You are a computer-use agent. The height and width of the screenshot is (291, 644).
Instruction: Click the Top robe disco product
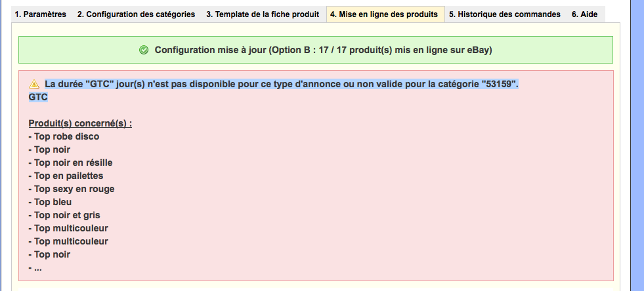pyautogui.click(x=64, y=136)
